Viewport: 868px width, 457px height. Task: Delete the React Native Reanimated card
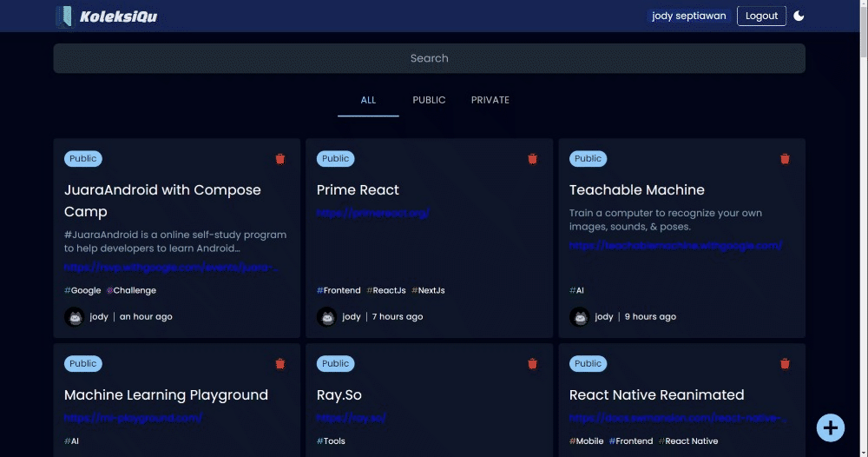click(785, 364)
